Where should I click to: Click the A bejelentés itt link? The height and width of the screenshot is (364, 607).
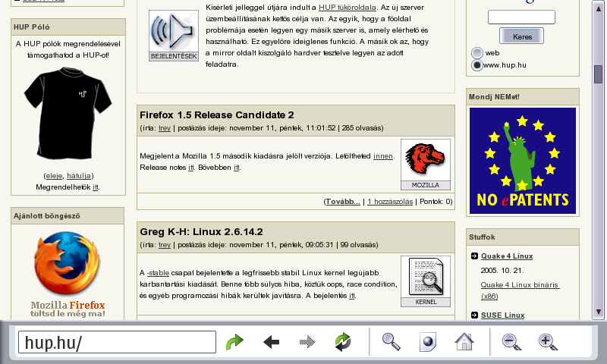click(352, 296)
